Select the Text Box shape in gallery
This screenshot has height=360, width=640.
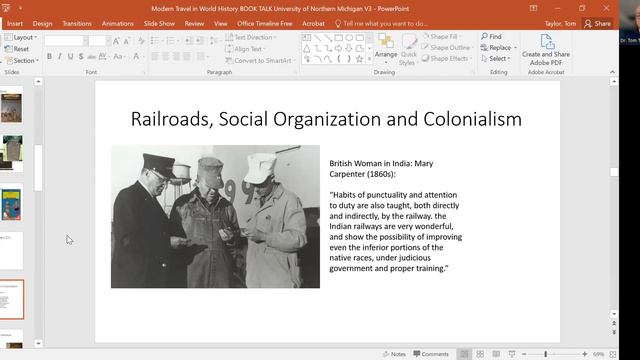pyautogui.click(x=307, y=38)
